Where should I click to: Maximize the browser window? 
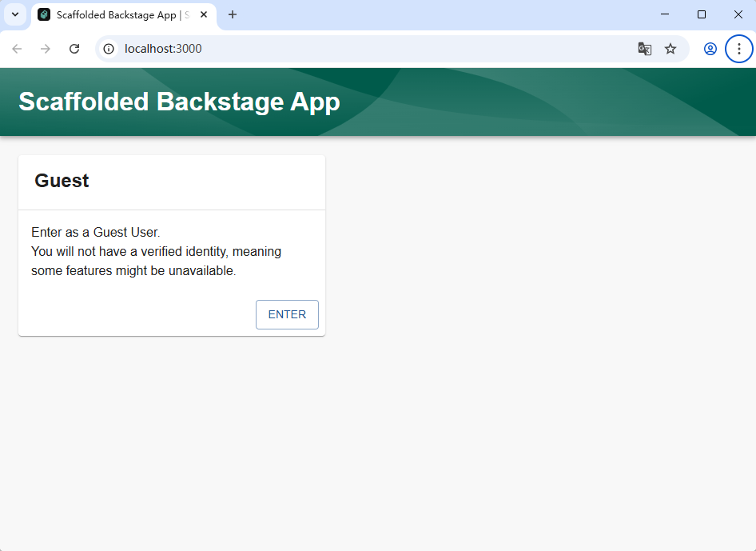pos(702,14)
